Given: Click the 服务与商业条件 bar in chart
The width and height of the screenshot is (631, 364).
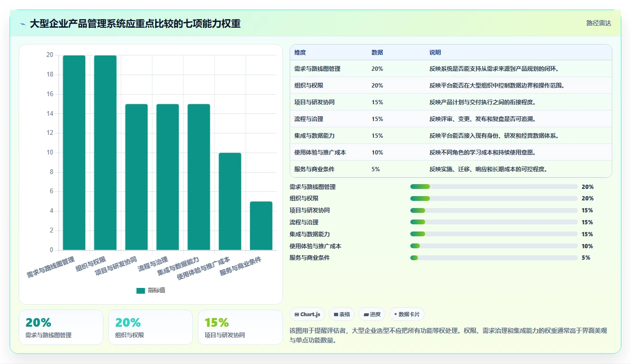Looking at the screenshot, I should 261,226.
